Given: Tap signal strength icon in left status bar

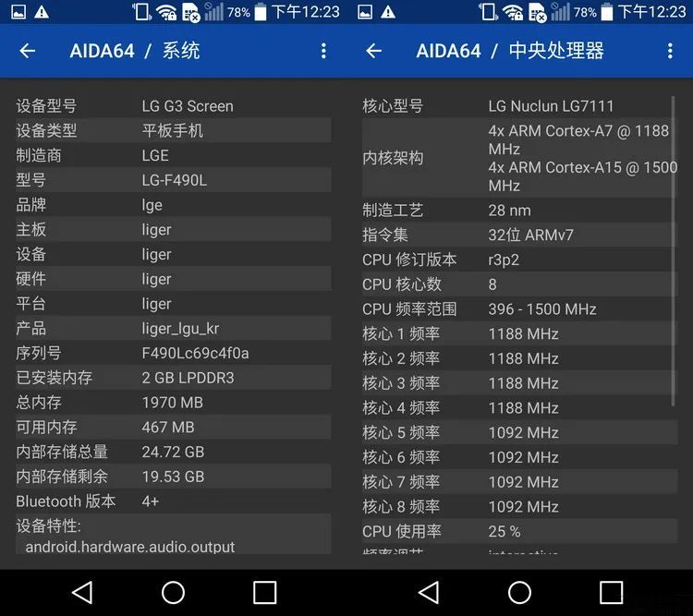Looking at the screenshot, I should (x=214, y=12).
